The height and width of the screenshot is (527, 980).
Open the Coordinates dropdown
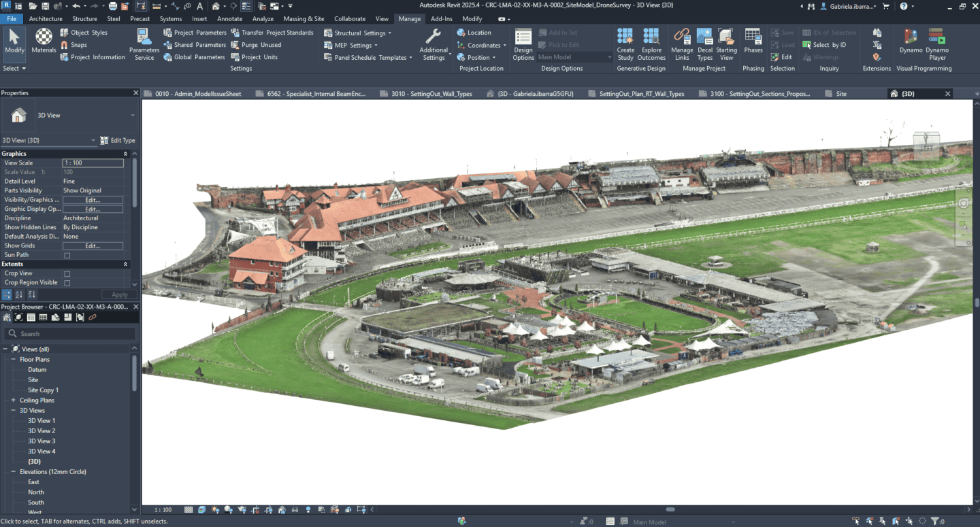[482, 45]
